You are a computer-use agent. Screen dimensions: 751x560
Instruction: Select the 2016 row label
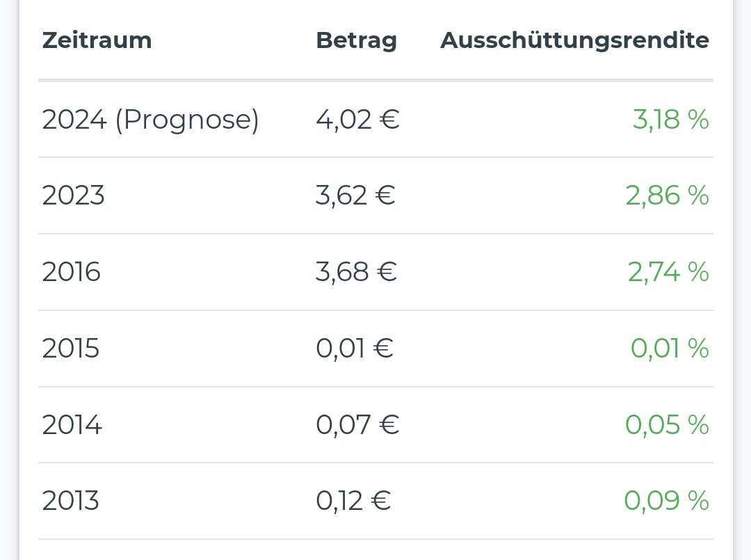pyautogui.click(x=71, y=271)
